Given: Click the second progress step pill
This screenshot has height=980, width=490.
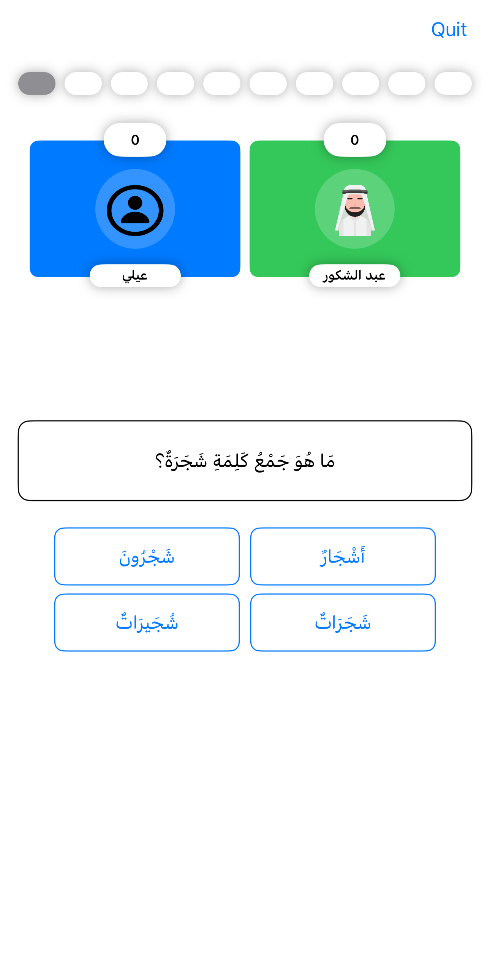Looking at the screenshot, I should click(x=83, y=83).
